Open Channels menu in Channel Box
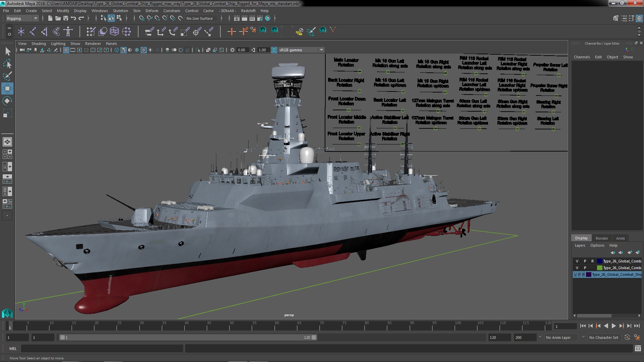The height and width of the screenshot is (362, 644). tap(582, 57)
